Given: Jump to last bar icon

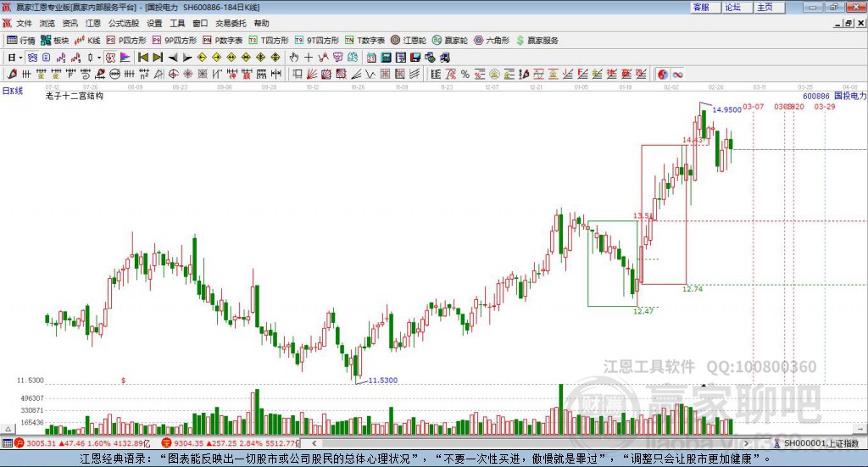Looking at the screenshot, I should (x=158, y=58).
